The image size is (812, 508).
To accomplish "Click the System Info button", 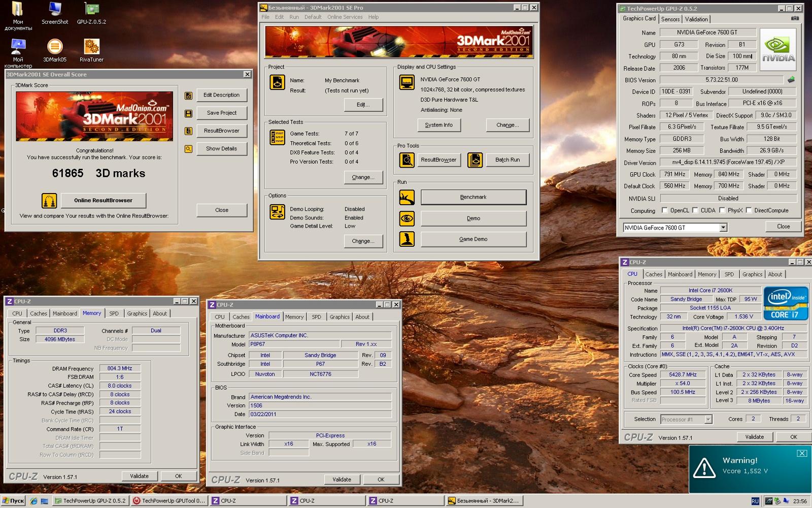I will click(438, 125).
